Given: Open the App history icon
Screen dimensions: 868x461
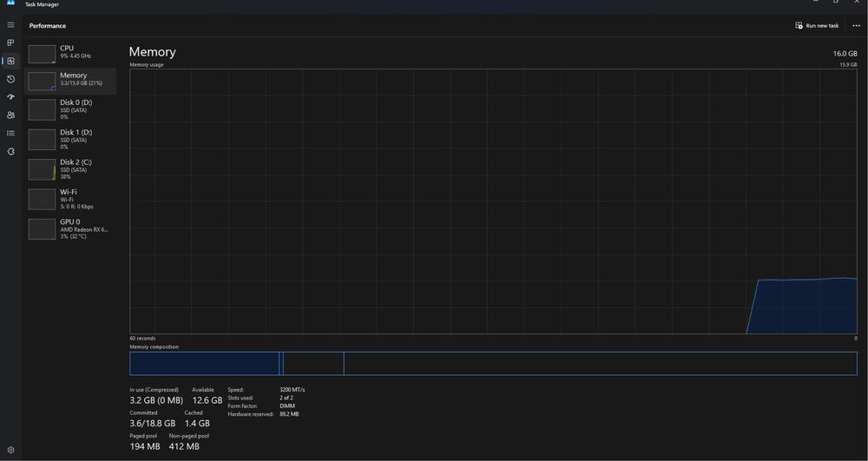Looking at the screenshot, I should click(x=10, y=79).
